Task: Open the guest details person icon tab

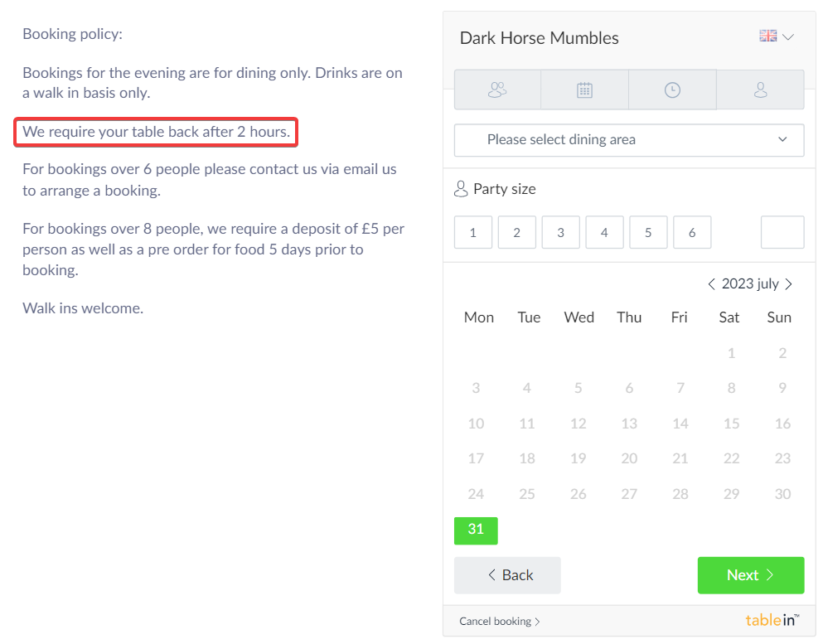Action: [760, 90]
